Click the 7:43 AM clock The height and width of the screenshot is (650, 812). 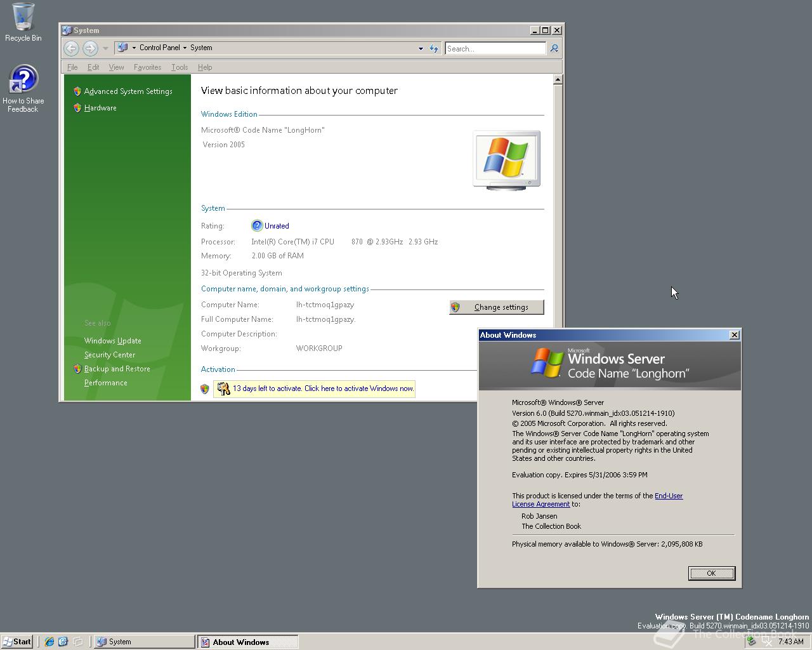(790, 642)
